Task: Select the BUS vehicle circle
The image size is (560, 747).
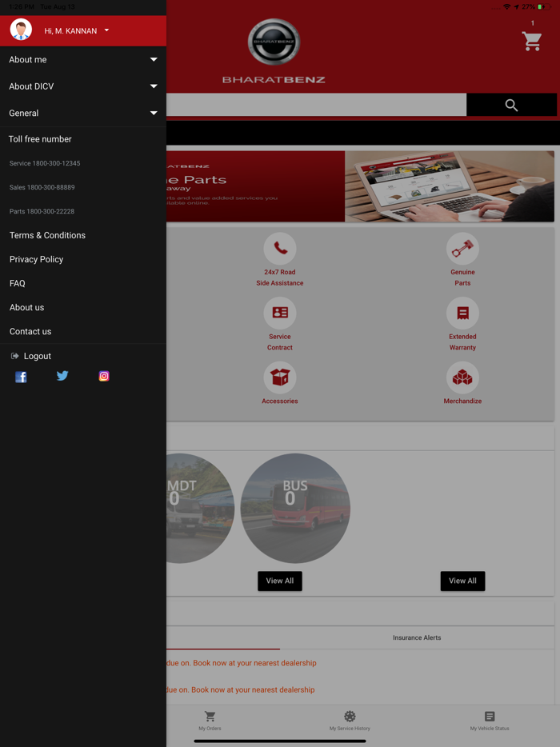Action: [295, 509]
